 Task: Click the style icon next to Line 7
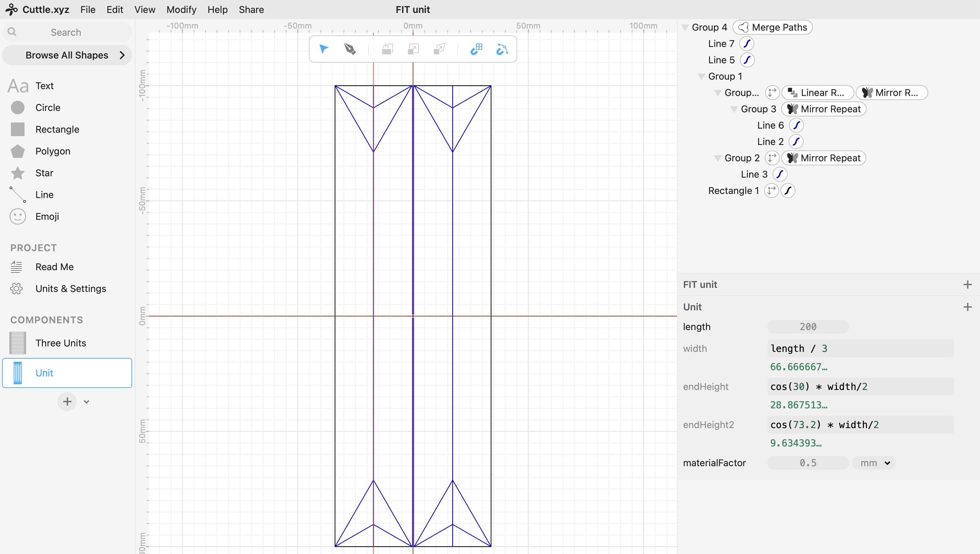click(x=747, y=44)
